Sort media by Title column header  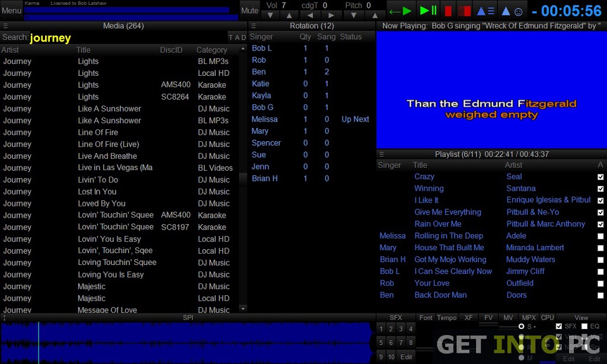pos(83,50)
